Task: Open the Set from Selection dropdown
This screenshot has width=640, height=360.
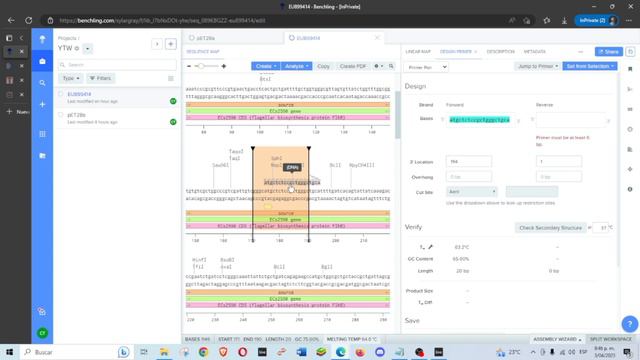Action: point(590,66)
